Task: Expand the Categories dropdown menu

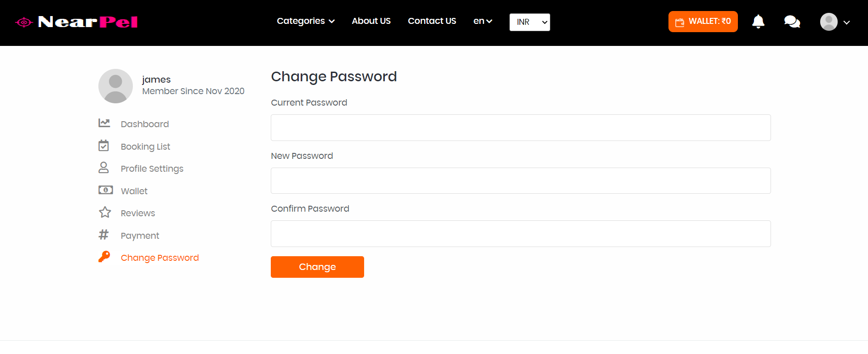Action: tap(305, 21)
